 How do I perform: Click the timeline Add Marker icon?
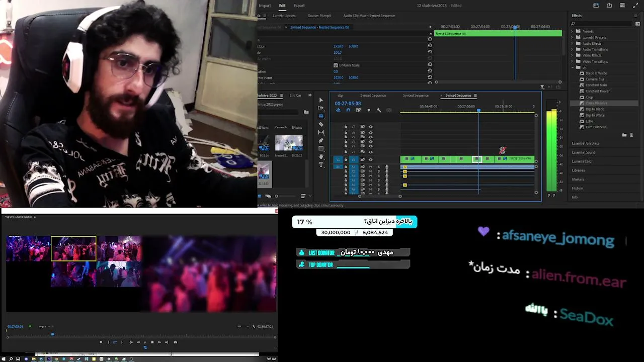click(369, 110)
